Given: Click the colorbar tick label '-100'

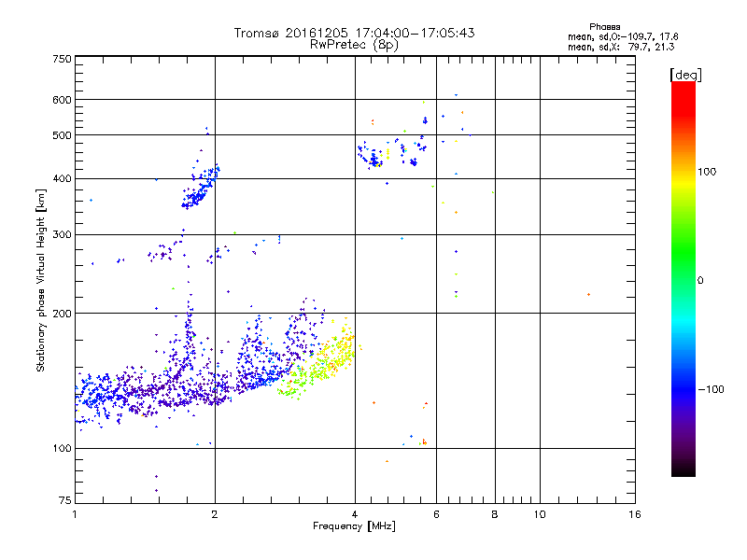Looking at the screenshot, I should point(712,389).
